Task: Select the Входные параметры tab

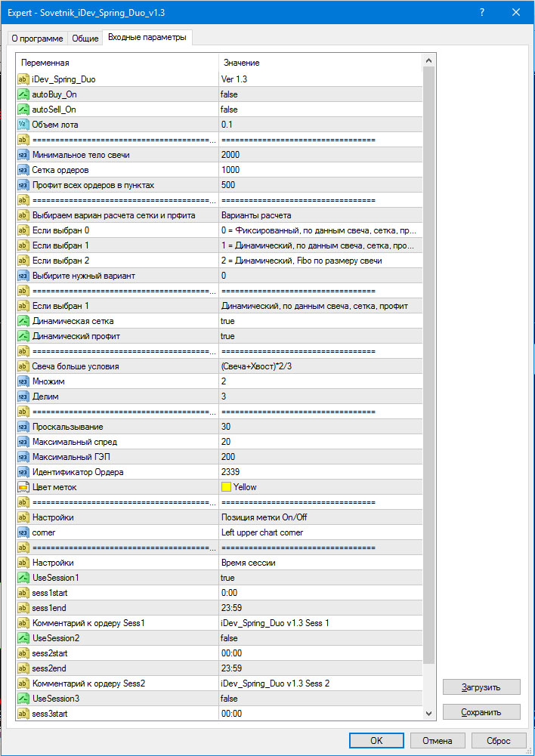Action: [147, 38]
